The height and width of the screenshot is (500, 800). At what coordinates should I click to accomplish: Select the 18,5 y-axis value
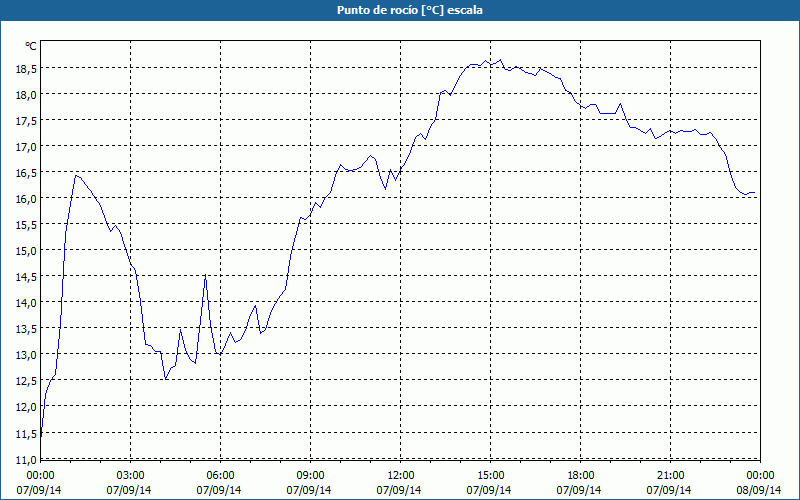[x=26, y=68]
